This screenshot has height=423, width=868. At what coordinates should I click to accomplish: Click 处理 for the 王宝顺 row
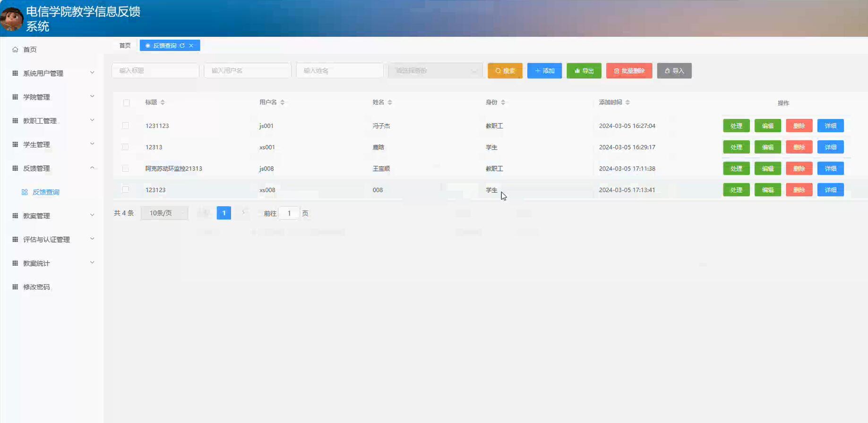click(x=736, y=168)
